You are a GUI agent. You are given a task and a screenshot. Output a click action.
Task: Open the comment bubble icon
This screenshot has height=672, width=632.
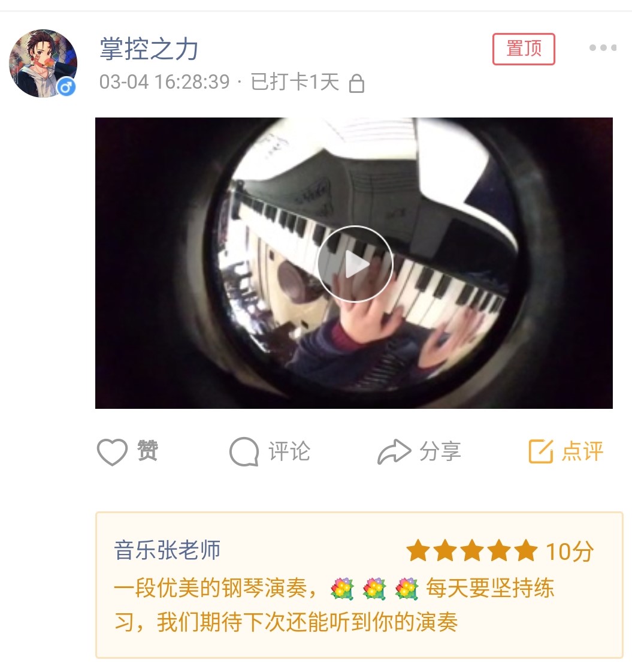(x=244, y=452)
